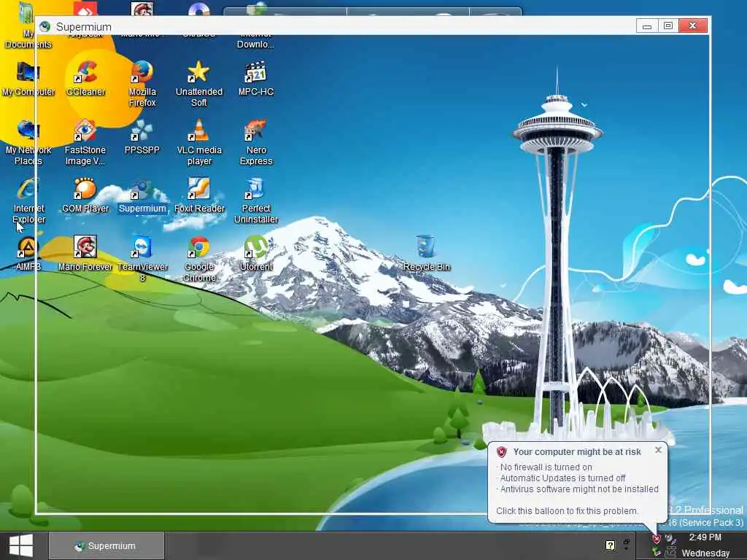
Task: Select the Mozilla Firefox desktop icon
Action: (x=142, y=83)
